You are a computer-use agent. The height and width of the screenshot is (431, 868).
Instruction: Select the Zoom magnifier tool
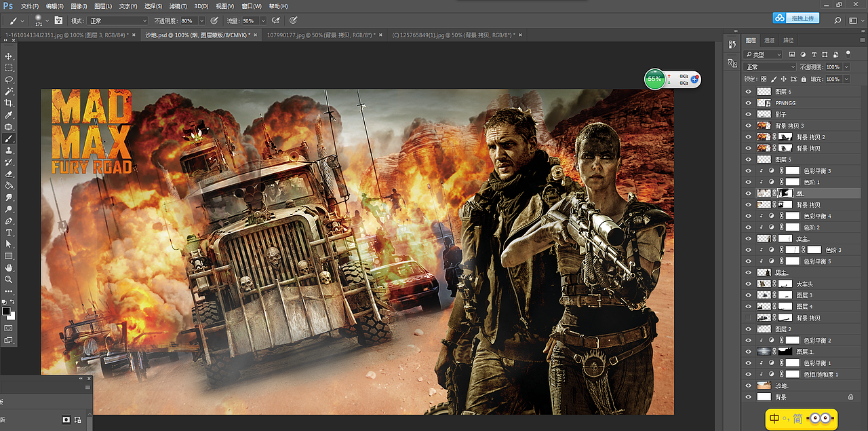tap(9, 279)
